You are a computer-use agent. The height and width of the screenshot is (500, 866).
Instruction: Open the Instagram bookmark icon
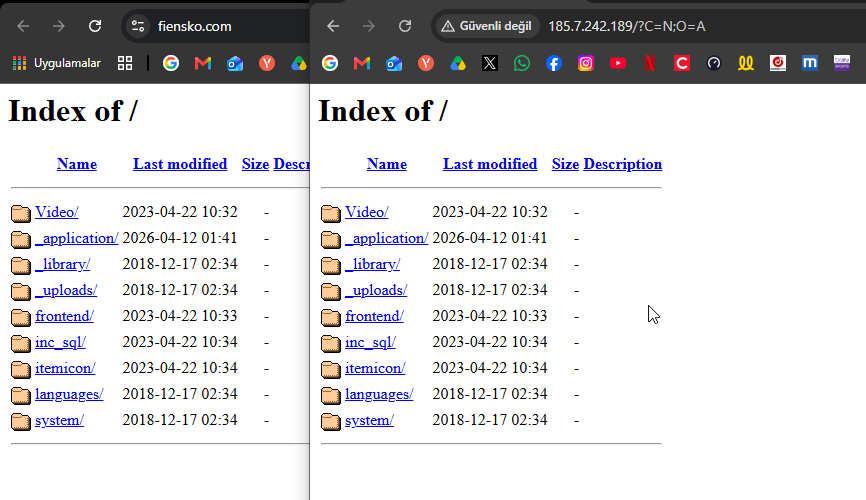point(585,64)
